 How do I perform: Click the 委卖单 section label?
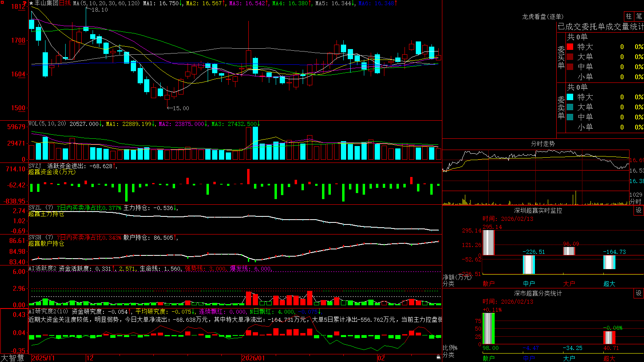561,107
